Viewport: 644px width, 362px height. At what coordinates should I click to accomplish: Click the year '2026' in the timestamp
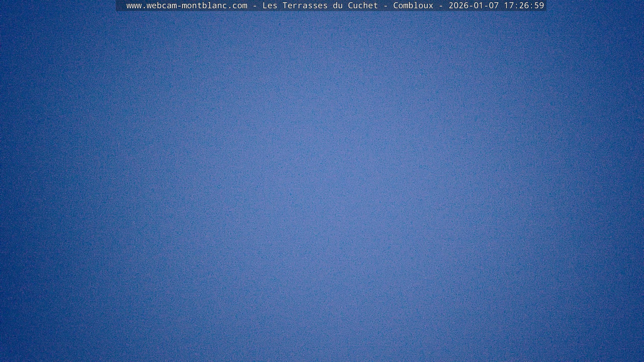pos(459,6)
